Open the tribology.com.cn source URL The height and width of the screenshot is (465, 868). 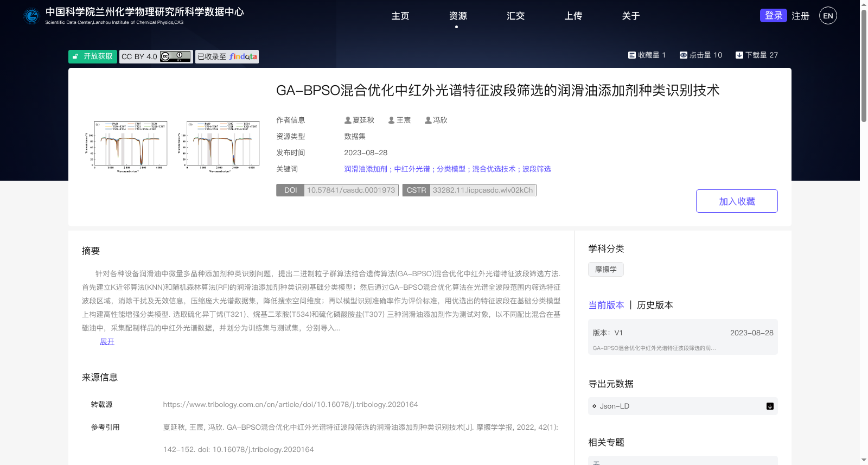[290, 404]
